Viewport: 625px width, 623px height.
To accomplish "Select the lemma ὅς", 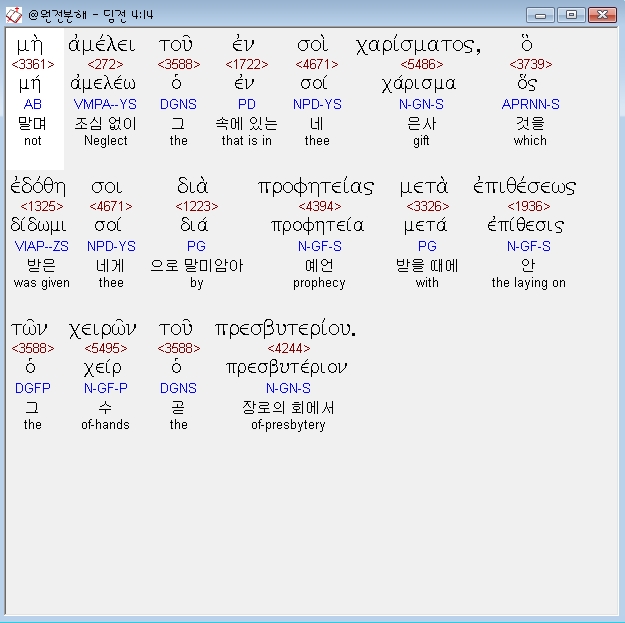I will pyautogui.click(x=527, y=83).
